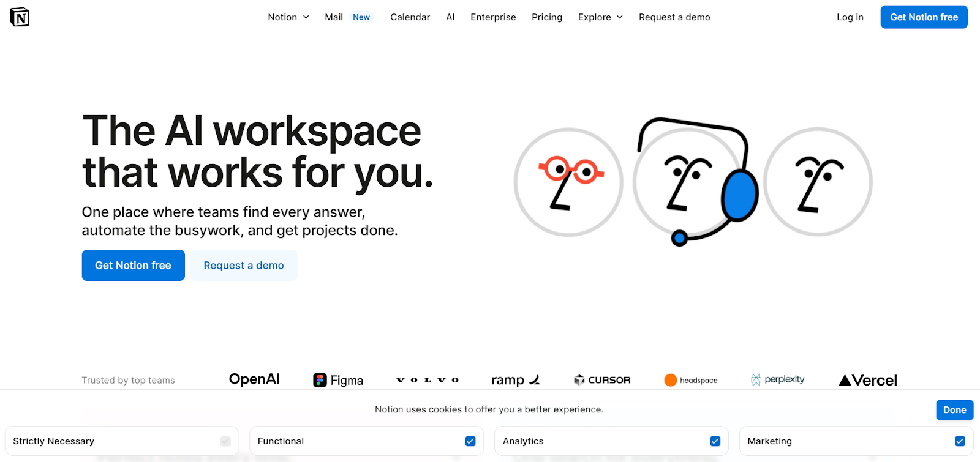Click the 'Trusted by top teams' text
The image size is (980, 462).
129,380
